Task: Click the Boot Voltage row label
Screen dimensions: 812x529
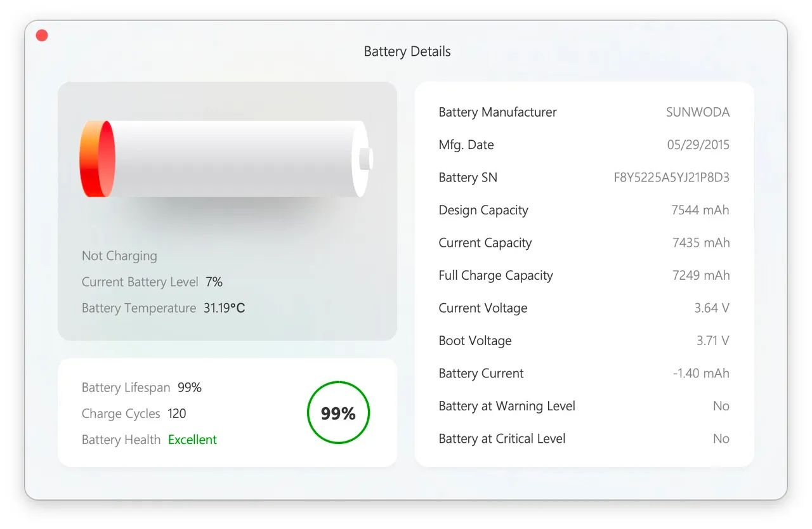Action: (475, 341)
